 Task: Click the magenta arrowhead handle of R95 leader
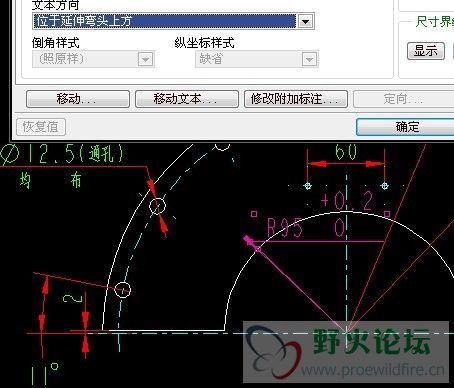pos(248,240)
